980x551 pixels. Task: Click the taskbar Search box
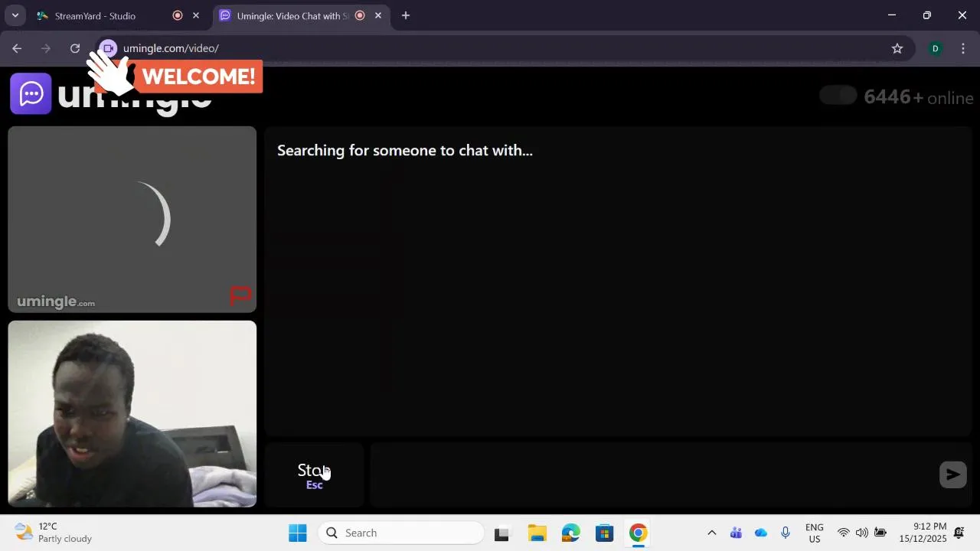click(x=401, y=533)
